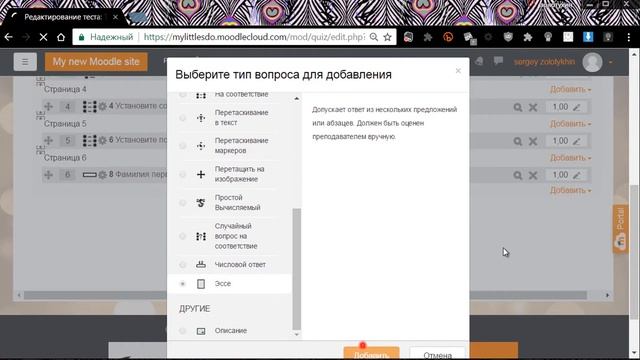The image size is (640, 360).
Task: Select the Числовой ответ radio button
Action: click(182, 264)
